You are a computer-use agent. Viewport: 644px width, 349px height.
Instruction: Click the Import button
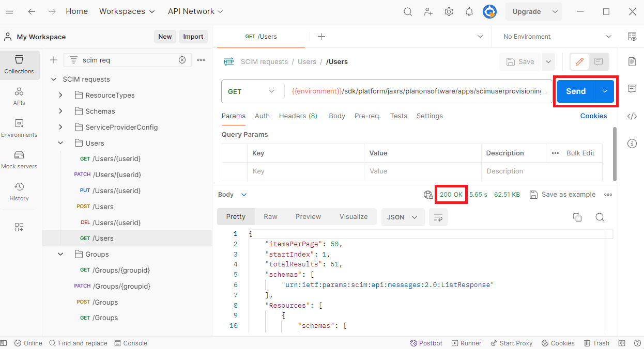(x=193, y=37)
